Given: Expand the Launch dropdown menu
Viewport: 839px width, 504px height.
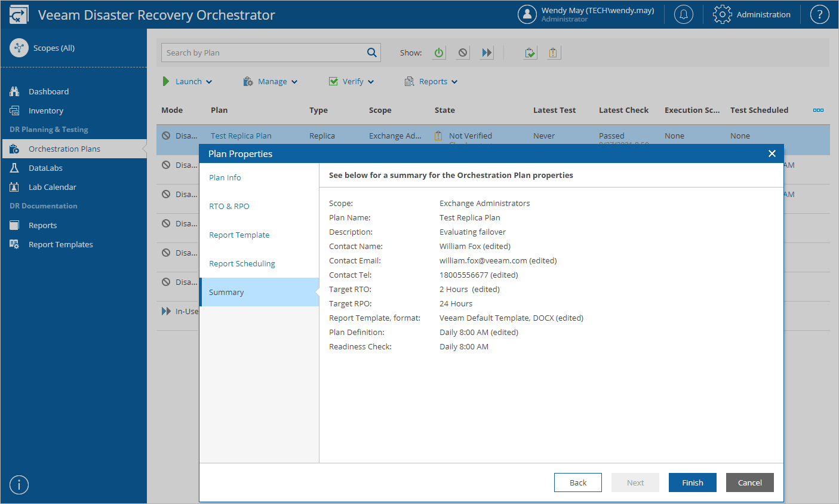Looking at the screenshot, I should [x=187, y=81].
